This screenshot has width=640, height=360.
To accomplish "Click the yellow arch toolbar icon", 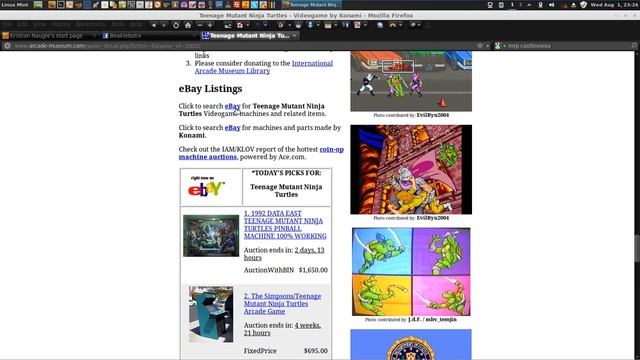I will (x=393, y=25).
